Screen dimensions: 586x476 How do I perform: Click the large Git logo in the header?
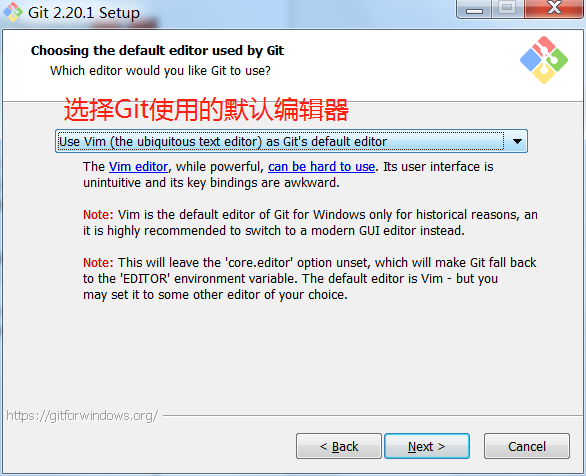544,60
